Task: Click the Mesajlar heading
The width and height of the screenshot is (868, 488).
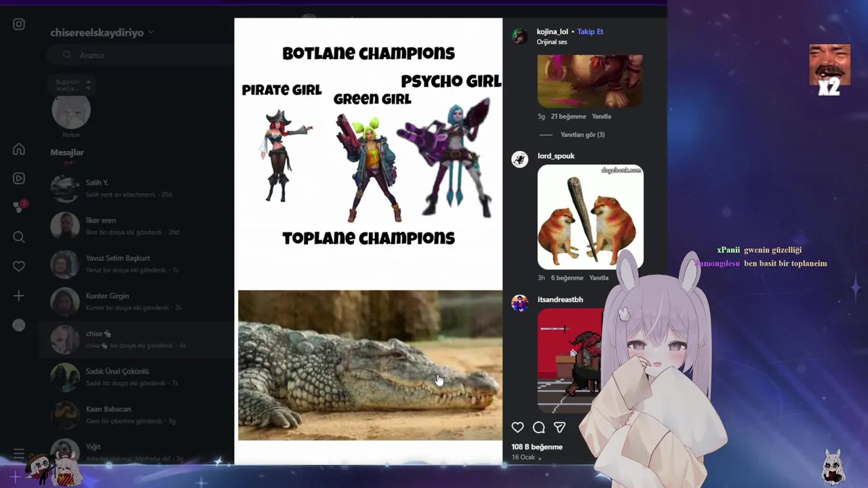Action: (x=67, y=152)
